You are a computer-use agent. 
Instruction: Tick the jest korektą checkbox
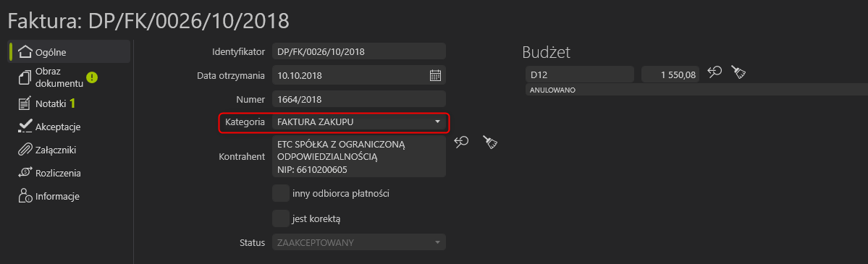pos(281,218)
